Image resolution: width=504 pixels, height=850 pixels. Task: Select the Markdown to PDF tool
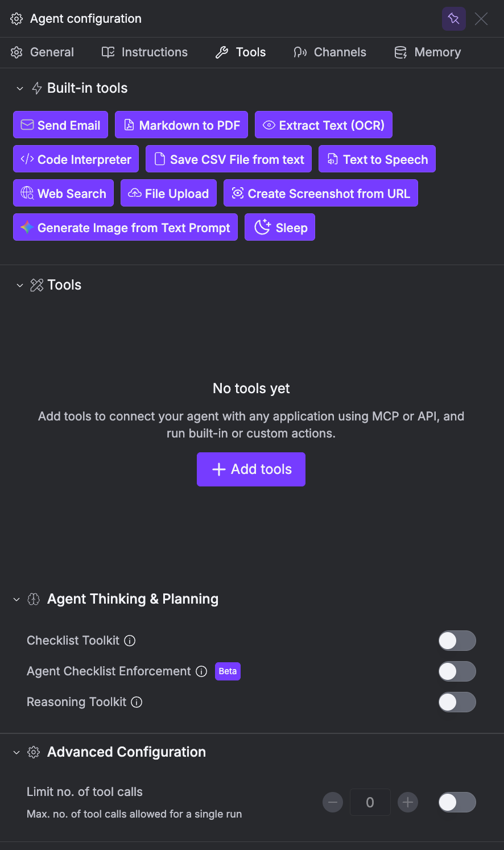coord(181,125)
